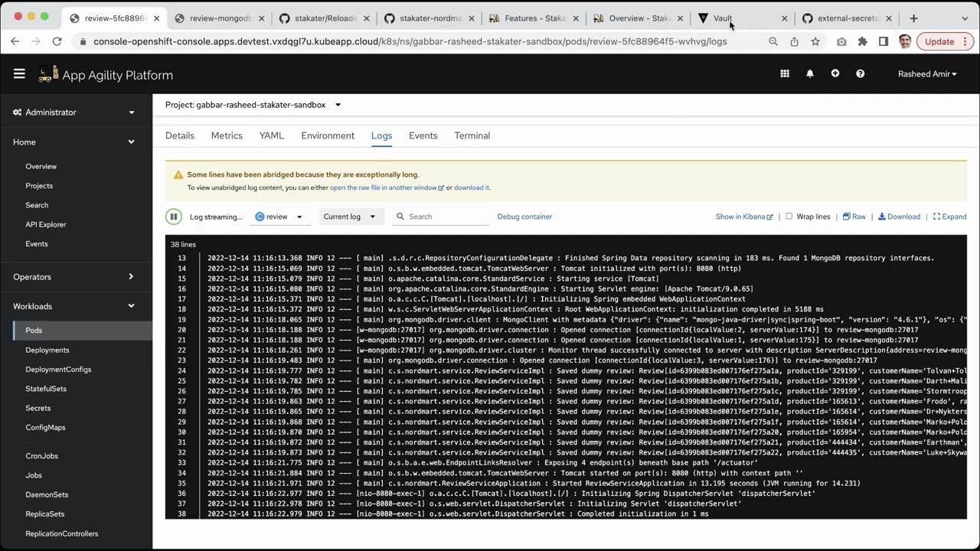The width and height of the screenshot is (980, 551).
Task: Open ReplicaSets in the sidebar
Action: pyautogui.click(x=45, y=514)
